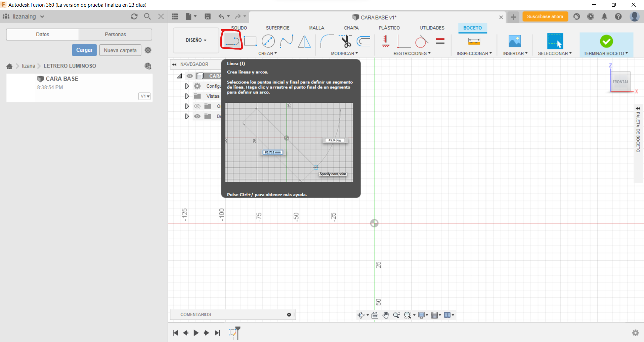
Task: Save the document with the floppy icon
Action: pyautogui.click(x=208, y=16)
